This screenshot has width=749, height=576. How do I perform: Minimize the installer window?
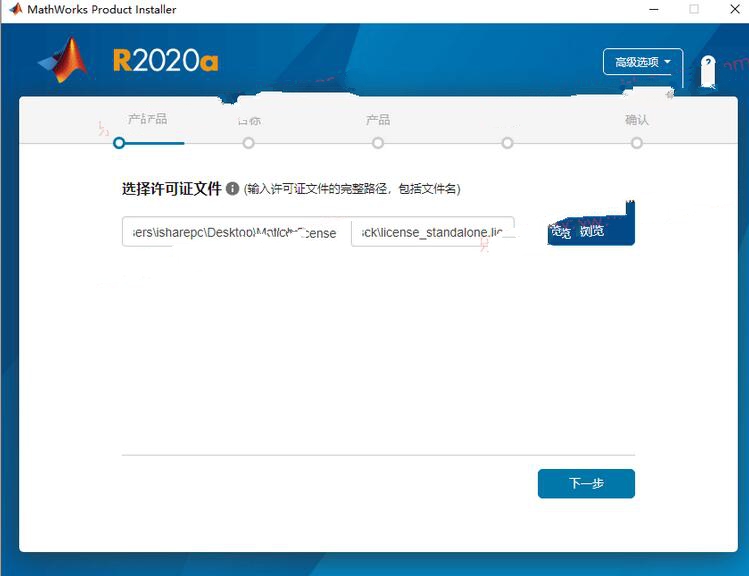654,9
